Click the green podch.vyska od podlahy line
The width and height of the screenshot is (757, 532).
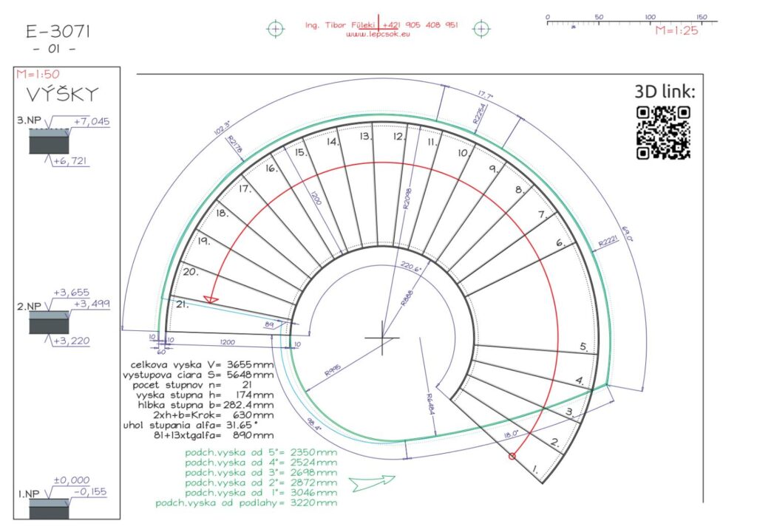[246, 502]
